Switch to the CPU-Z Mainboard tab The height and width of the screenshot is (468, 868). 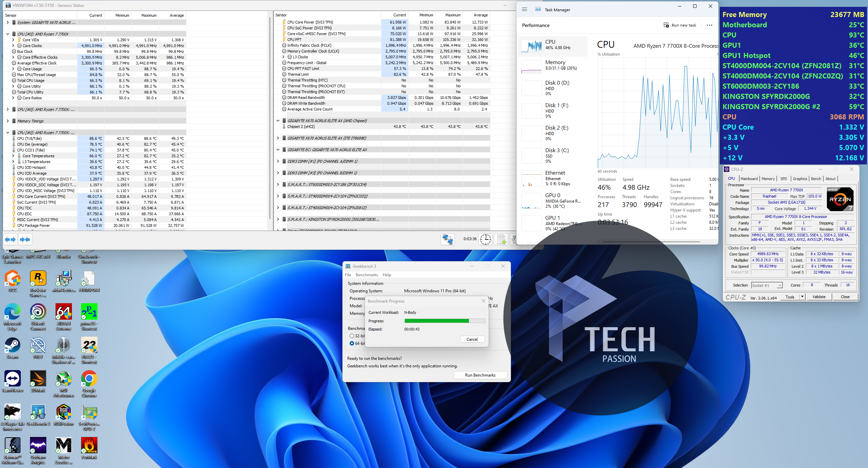coord(749,179)
